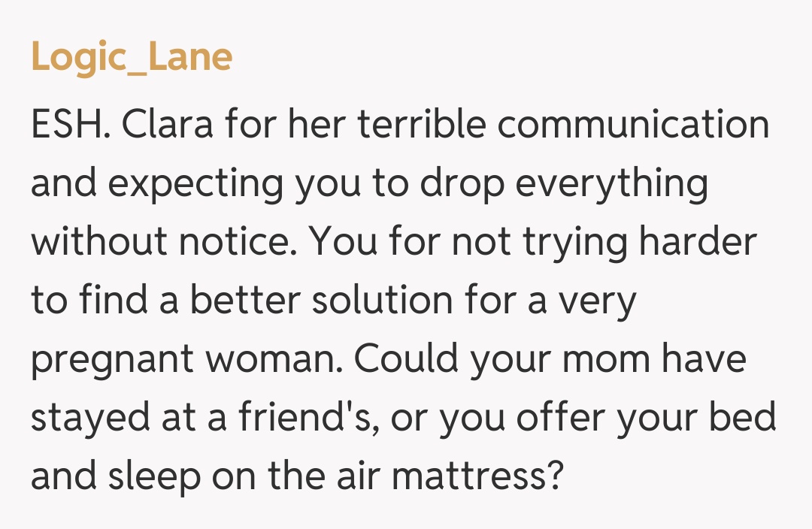Viewport: 812px width, 529px height.
Task: Click the 'ESH.' verdict at comment start
Action: [x=71, y=125]
